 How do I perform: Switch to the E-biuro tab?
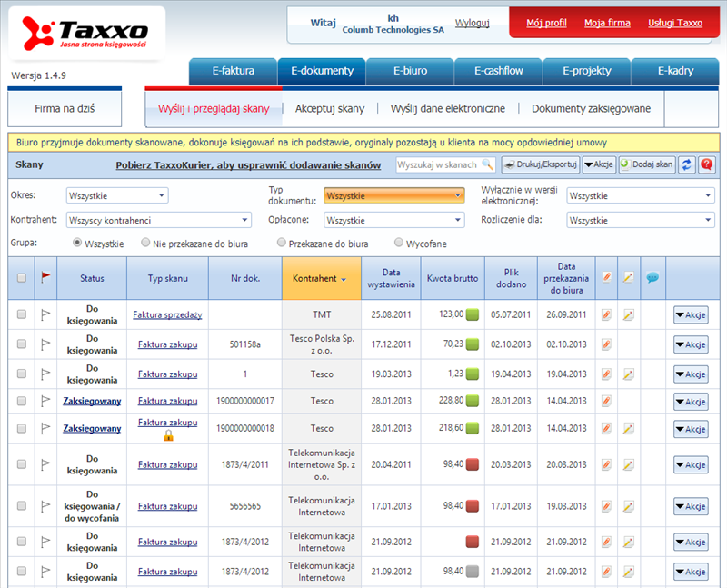coord(411,71)
